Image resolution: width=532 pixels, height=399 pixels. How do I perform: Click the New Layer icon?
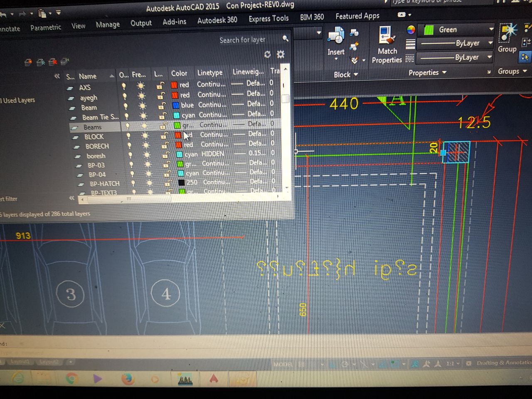(28, 62)
